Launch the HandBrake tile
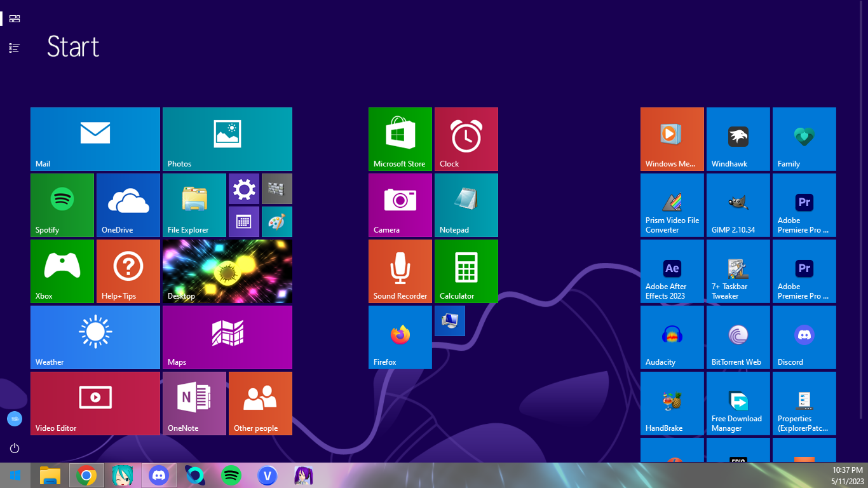The image size is (868, 488). (672, 403)
